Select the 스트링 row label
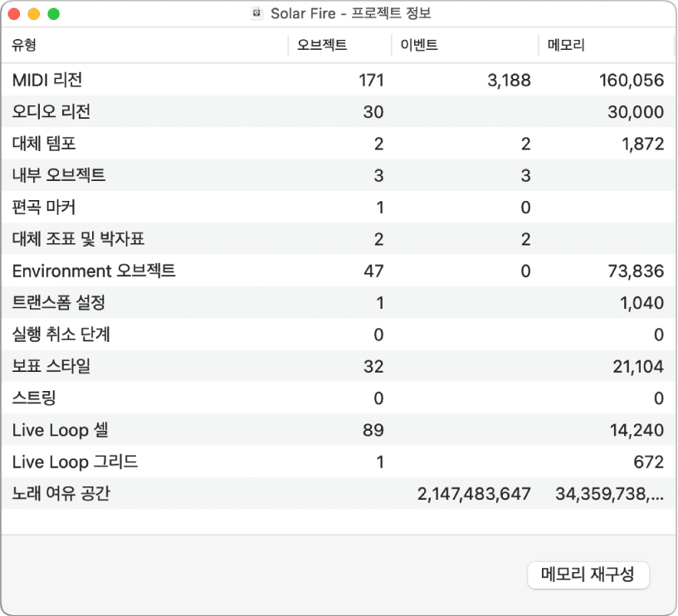This screenshot has height=616, width=678. pos(34,398)
